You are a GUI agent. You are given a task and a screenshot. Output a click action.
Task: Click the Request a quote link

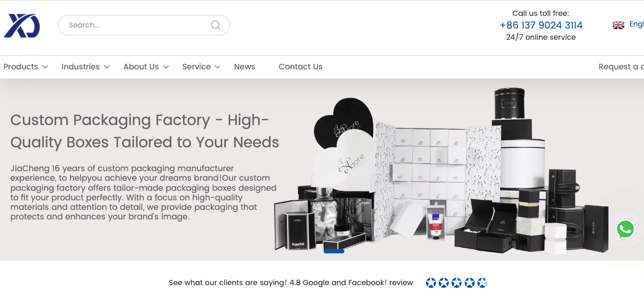tap(621, 67)
